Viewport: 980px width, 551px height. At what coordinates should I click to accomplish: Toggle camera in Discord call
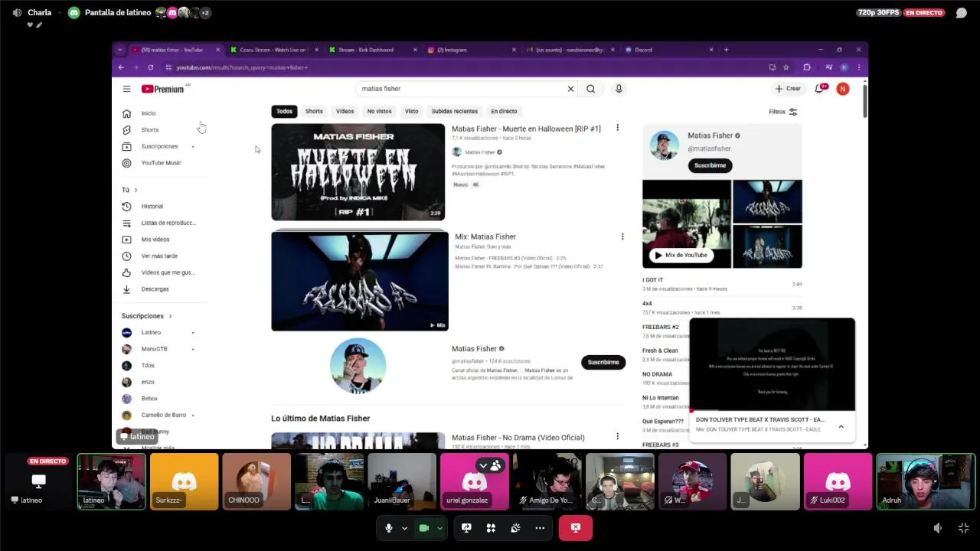[423, 528]
